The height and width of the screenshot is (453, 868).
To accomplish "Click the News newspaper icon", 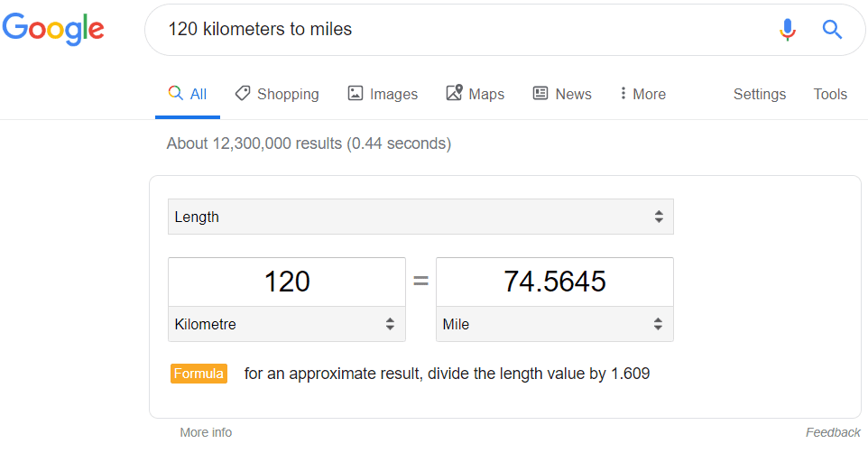I will click(x=540, y=93).
